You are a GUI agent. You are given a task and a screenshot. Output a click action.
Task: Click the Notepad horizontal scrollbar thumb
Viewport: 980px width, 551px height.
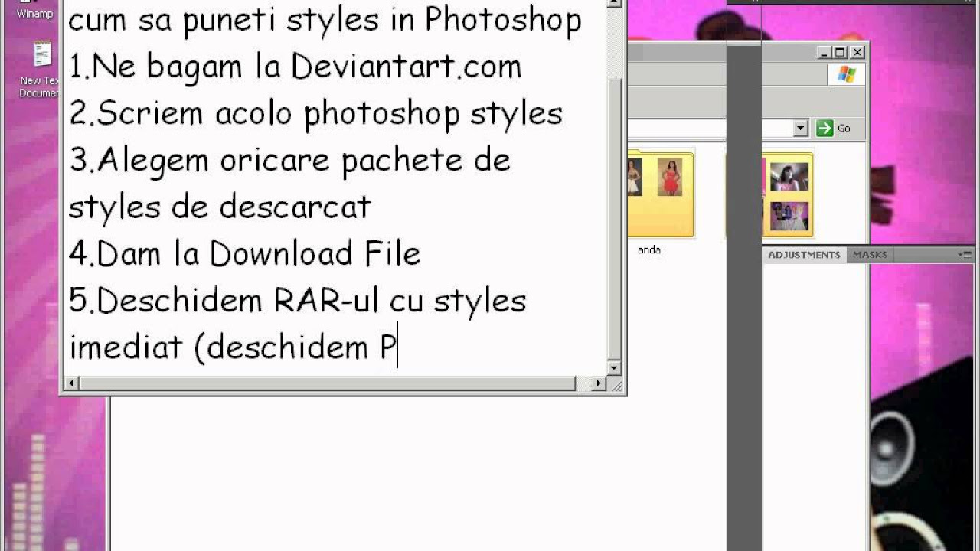327,383
